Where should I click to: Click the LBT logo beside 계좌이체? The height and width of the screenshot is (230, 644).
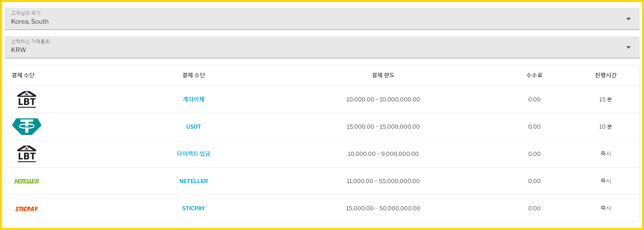coord(27,99)
